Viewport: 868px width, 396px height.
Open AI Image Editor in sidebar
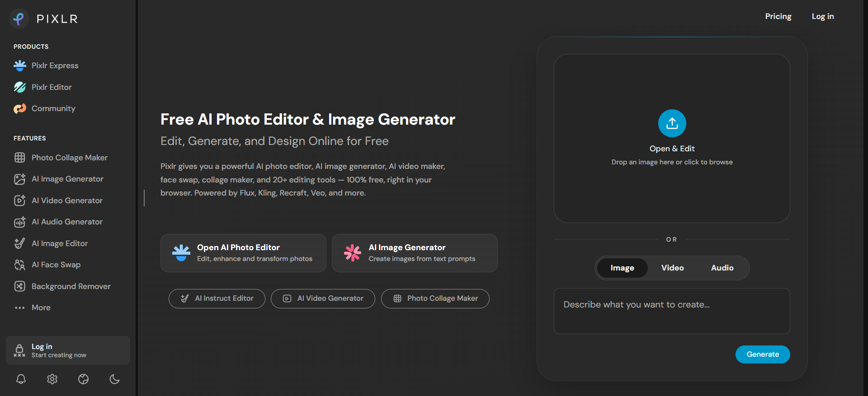[51, 243]
